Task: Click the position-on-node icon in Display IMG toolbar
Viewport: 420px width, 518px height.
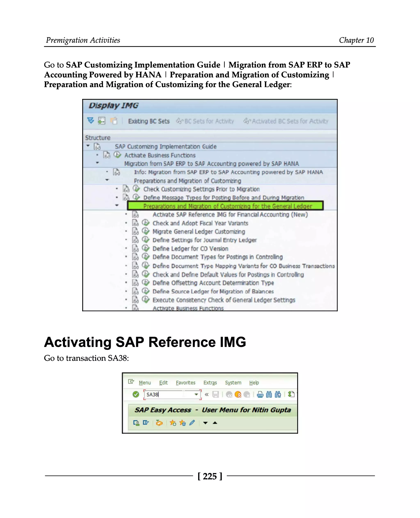Action: pos(102,121)
